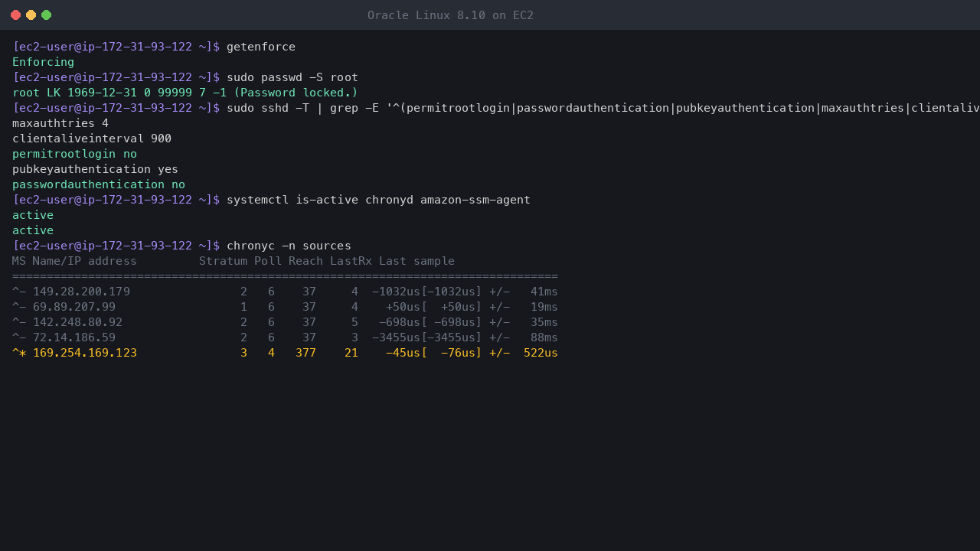Select the 'permitrootlogin no' line

tap(74, 154)
